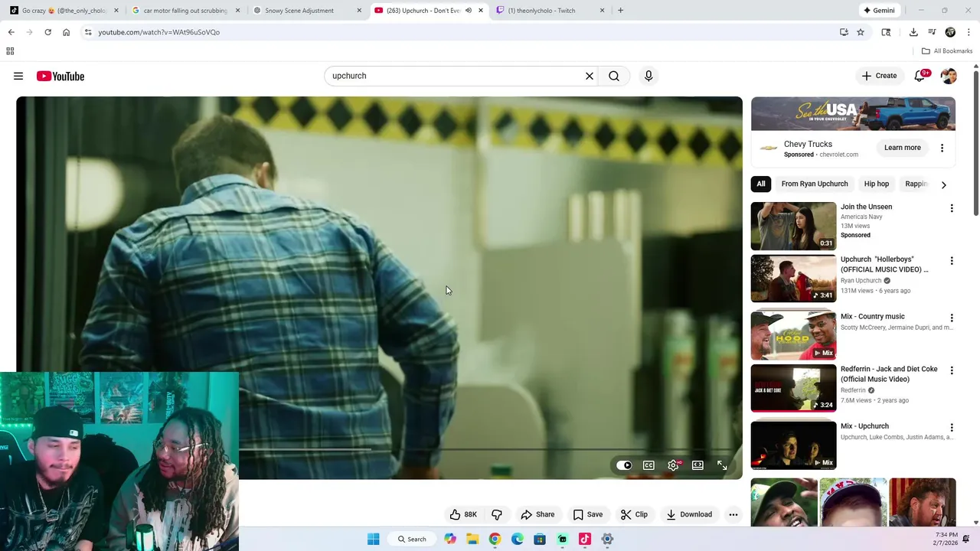Screen dimensions: 980x551
Task: Go to the YouTube home logo
Action: pos(60,76)
